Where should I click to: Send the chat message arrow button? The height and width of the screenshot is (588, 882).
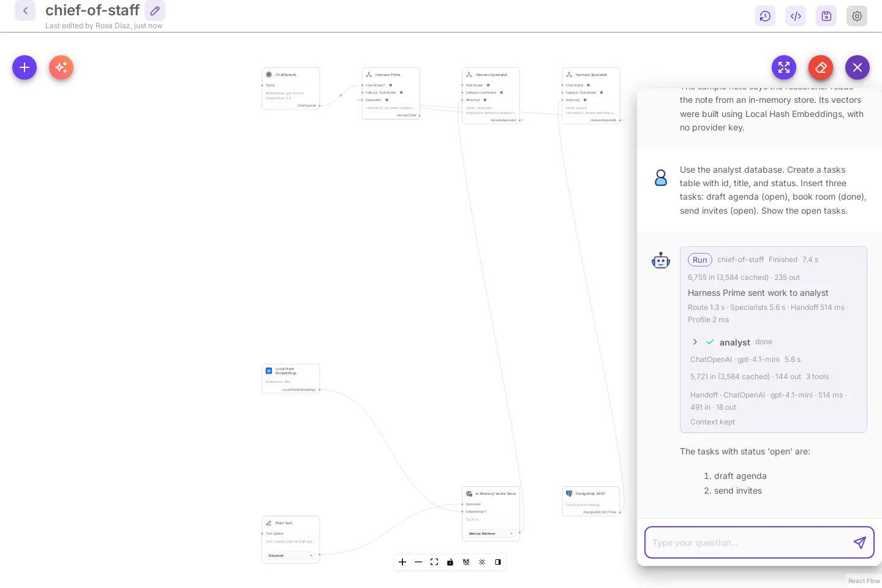pos(860,543)
